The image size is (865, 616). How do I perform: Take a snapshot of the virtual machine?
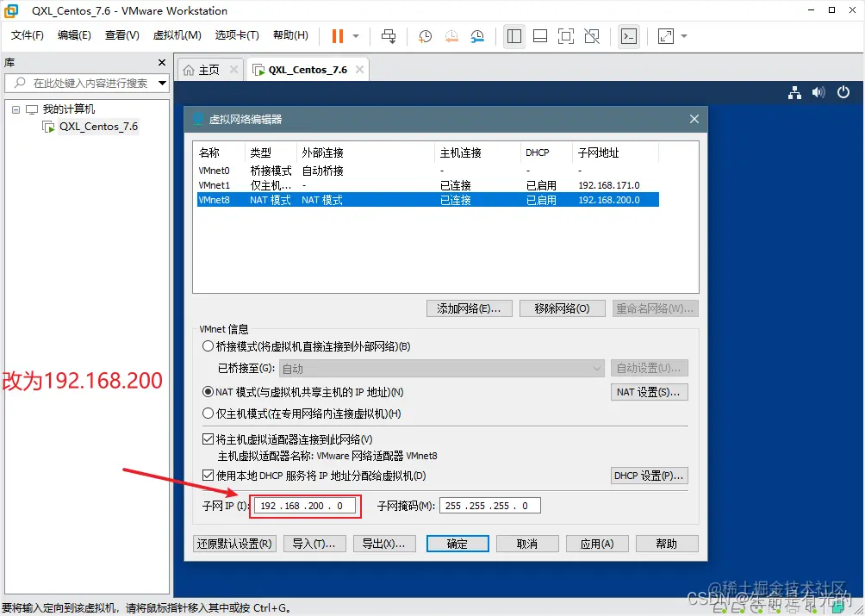pos(424,36)
